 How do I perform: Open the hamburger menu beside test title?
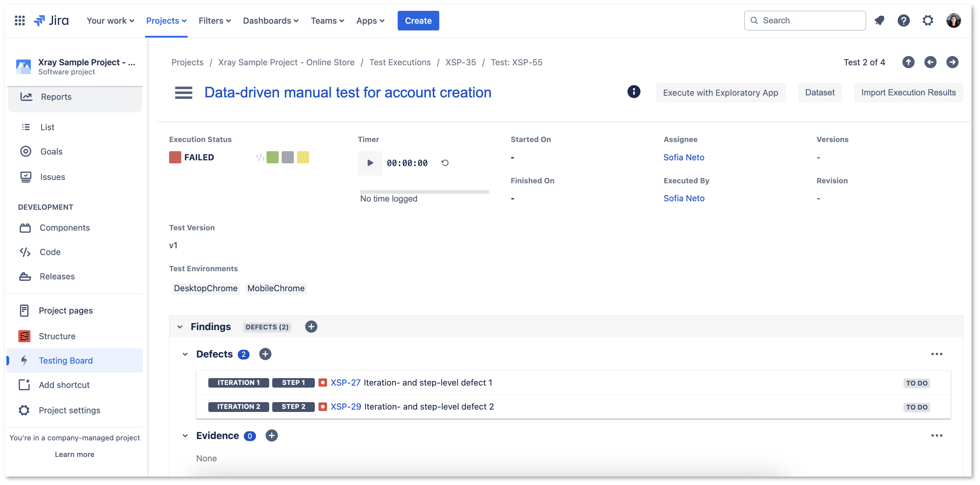[x=183, y=92]
